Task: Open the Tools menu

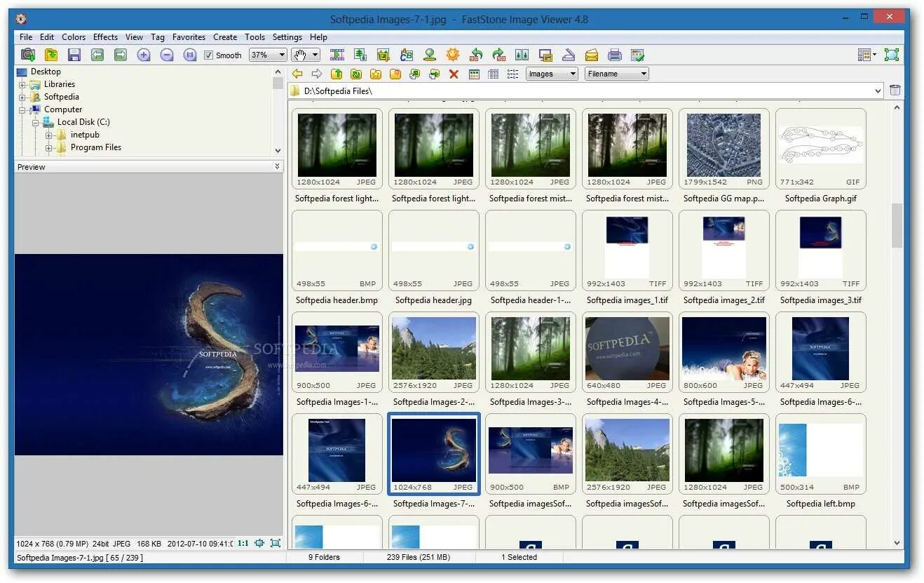Action: click(255, 37)
